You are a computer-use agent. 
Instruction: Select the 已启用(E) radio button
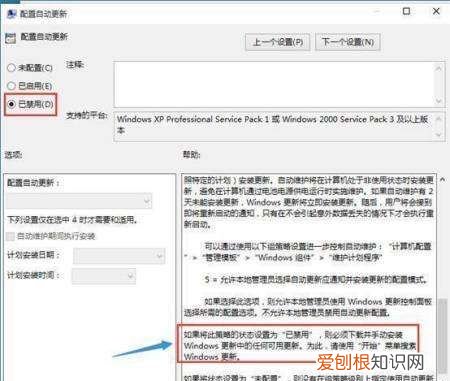coord(11,86)
